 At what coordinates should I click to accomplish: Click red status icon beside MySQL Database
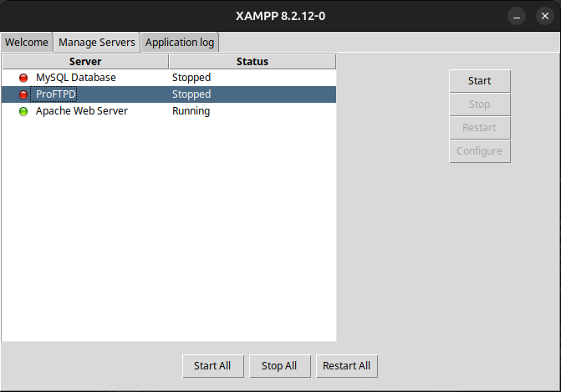pos(23,78)
